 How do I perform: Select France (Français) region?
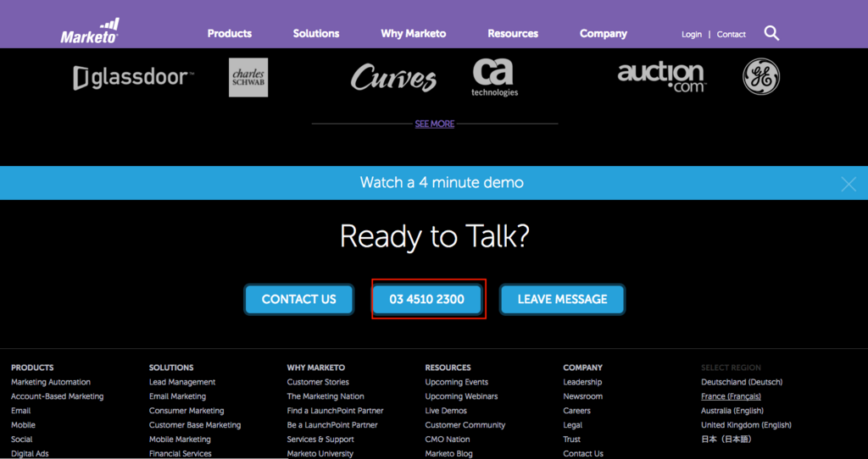[731, 396]
